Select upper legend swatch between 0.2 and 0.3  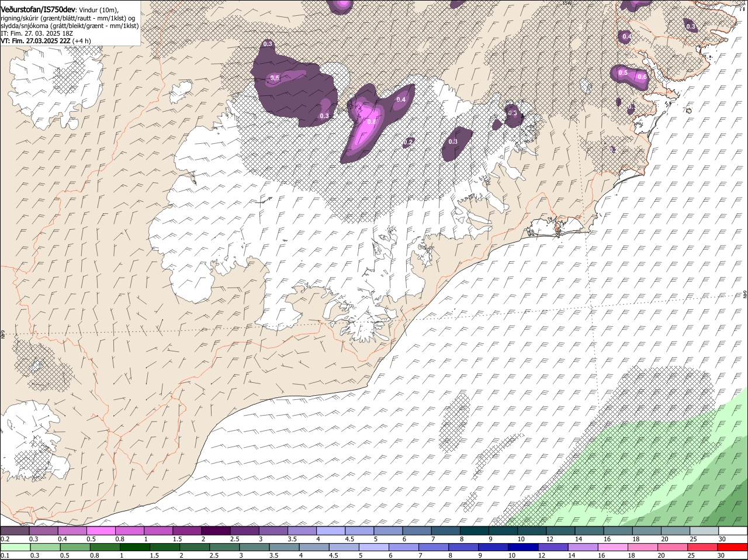[x=15, y=531]
